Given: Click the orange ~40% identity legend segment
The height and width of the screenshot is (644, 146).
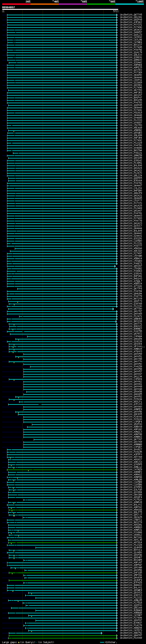Looking at the screenshot, I should pyautogui.click(x=45, y=4).
